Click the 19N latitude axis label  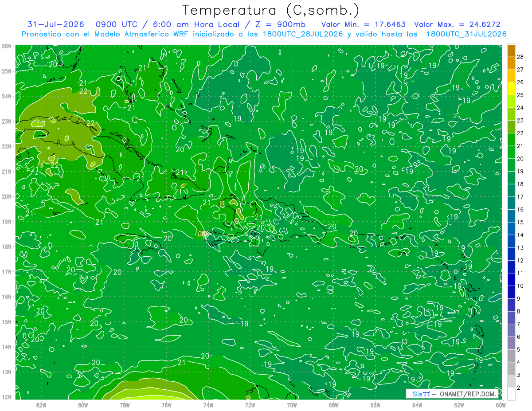6,222
